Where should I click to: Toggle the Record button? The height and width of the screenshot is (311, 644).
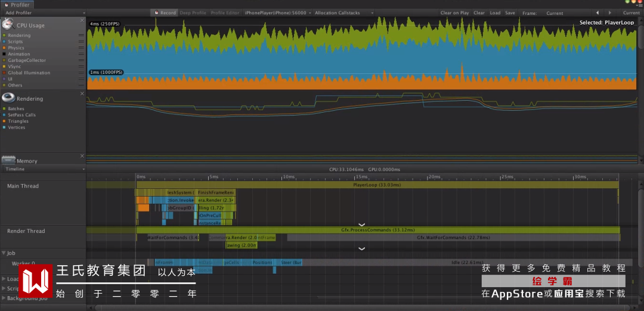pyautogui.click(x=165, y=13)
